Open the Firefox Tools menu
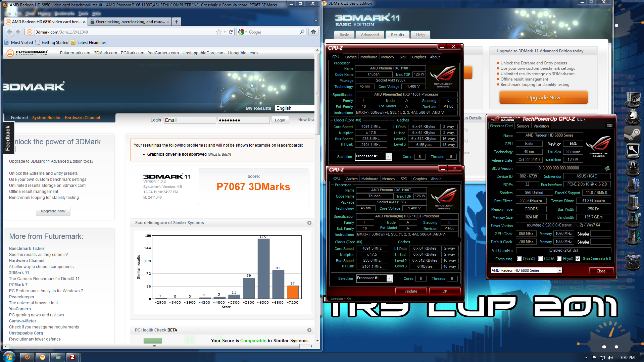Screen dimensions: 644x362 tap(83, 14)
